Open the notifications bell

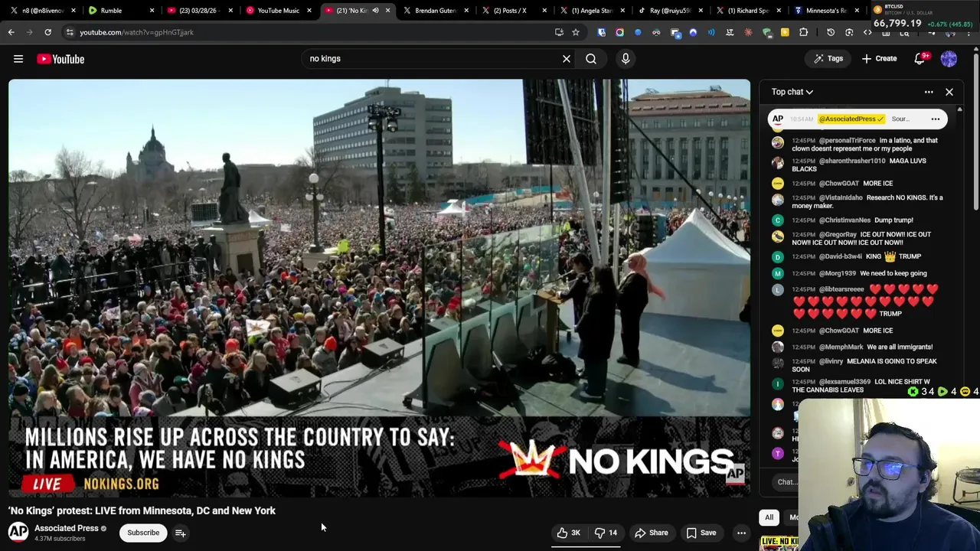(x=920, y=59)
